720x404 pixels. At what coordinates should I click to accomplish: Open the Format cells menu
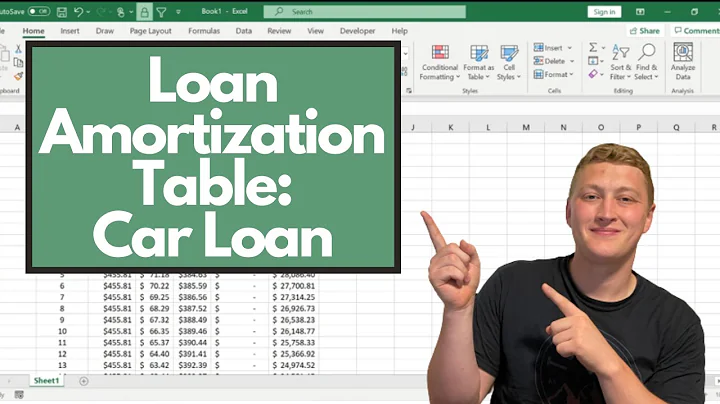[x=554, y=74]
